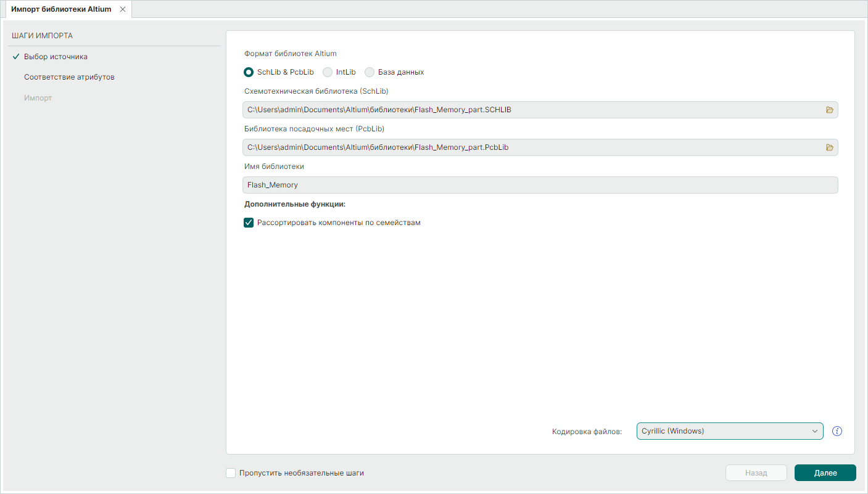
Task: Browse for the PcbLib footprint library file
Action: [x=829, y=147]
